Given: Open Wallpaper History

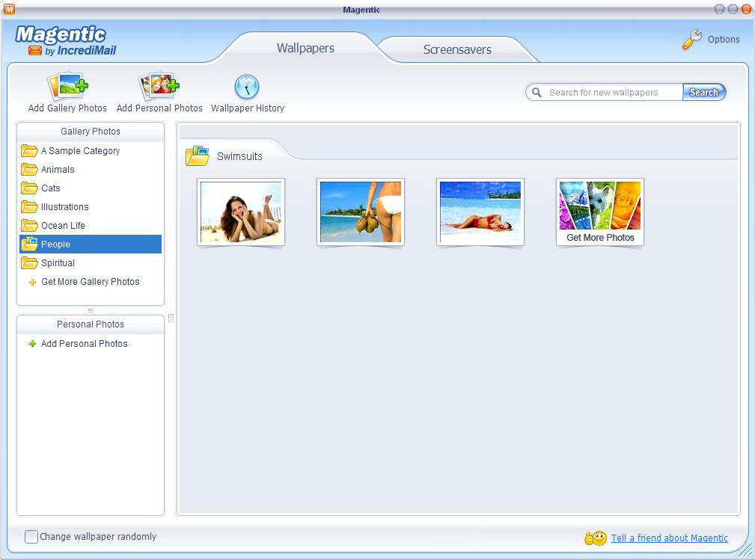Looking at the screenshot, I should tap(247, 88).
